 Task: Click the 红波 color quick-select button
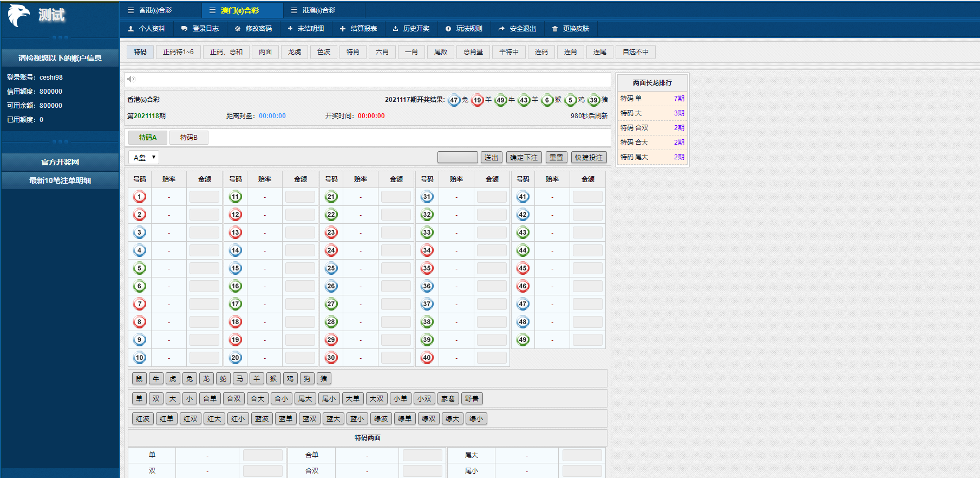(x=143, y=419)
